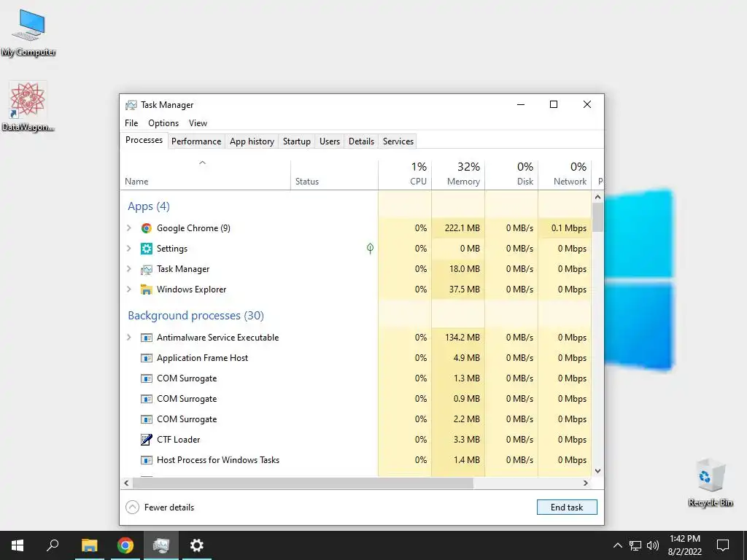Switch to the App history tab
This screenshot has width=747, height=560.
pyautogui.click(x=252, y=141)
